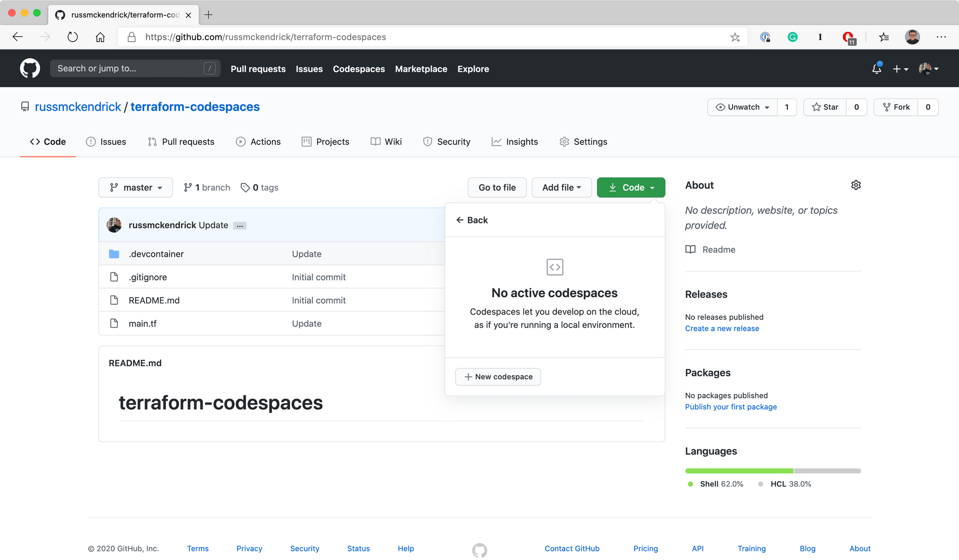Open the Add file dropdown
This screenshot has width=959, height=560.
pos(561,187)
